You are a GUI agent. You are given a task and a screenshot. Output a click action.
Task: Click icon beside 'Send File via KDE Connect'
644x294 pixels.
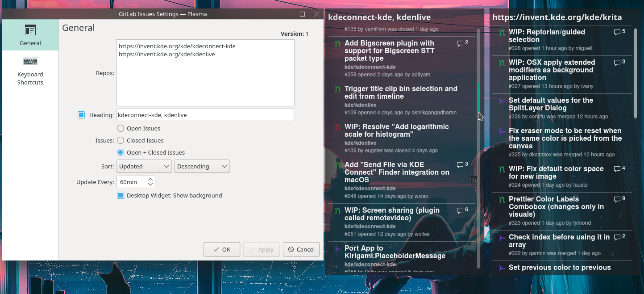pos(338,165)
